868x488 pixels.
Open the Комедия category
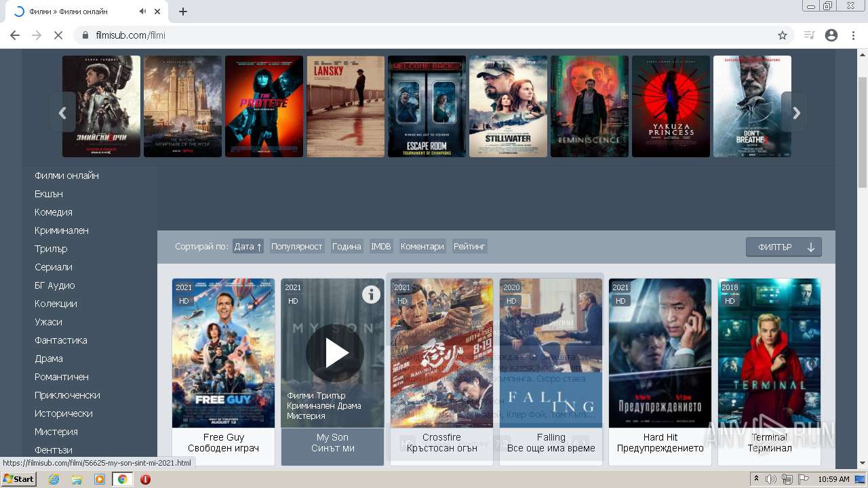(x=54, y=212)
